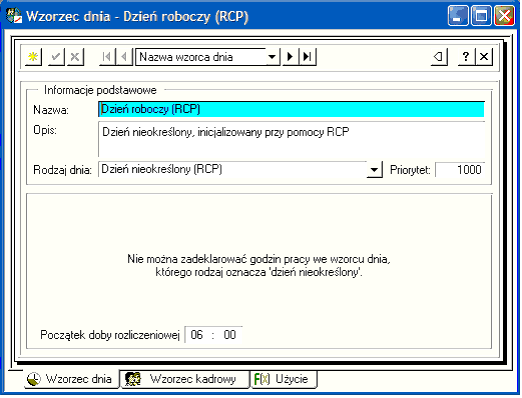
Task: Click the 'Nie można zadeklarować godzin pracy' message
Action: tap(259, 266)
